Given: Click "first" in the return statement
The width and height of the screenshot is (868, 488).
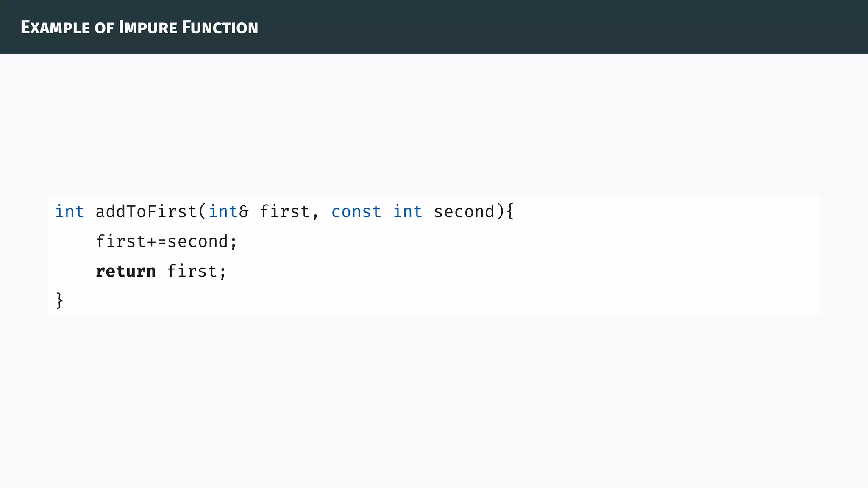Looking at the screenshot, I should tap(192, 272).
